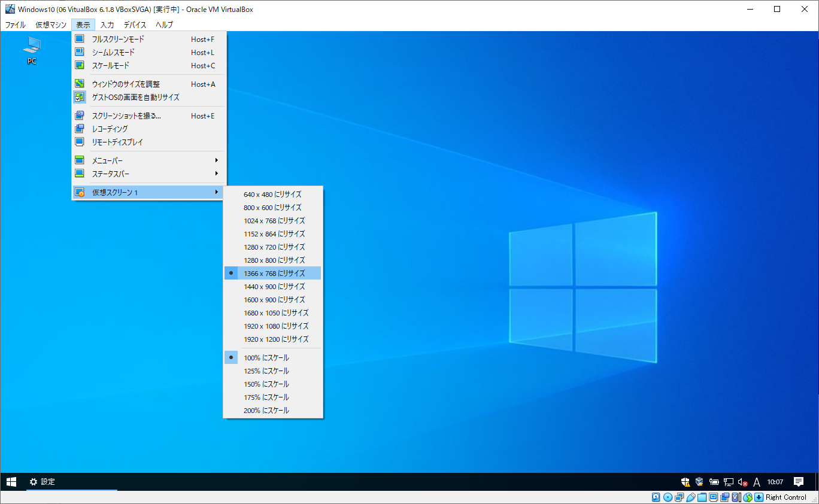The height and width of the screenshot is (504, 819).
Task: Select 1920 x 1080 にリサイズ option
Action: 276,326
